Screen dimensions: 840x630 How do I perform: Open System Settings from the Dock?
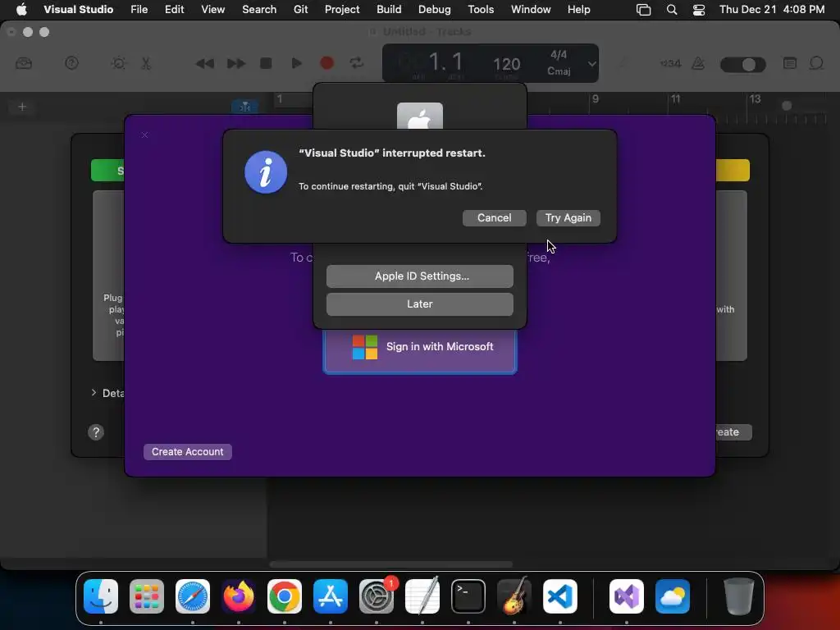[377, 596]
